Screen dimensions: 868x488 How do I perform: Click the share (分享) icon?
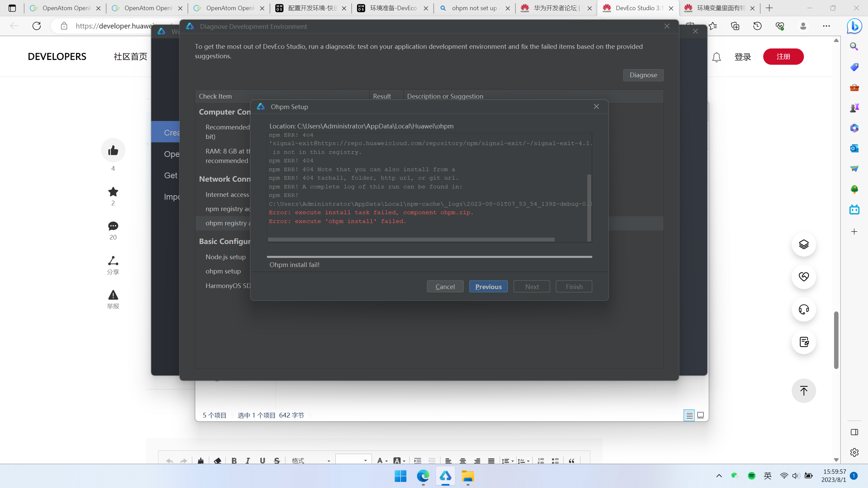pyautogui.click(x=113, y=261)
